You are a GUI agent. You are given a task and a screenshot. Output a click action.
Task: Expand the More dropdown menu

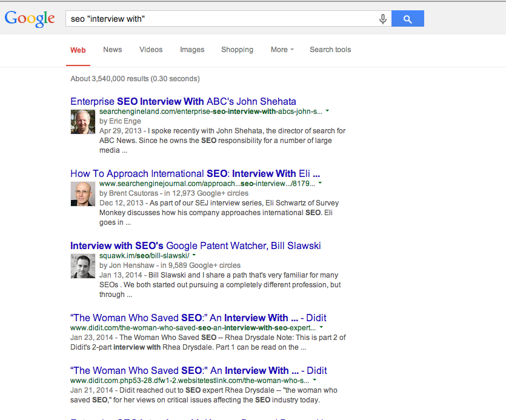tap(282, 50)
